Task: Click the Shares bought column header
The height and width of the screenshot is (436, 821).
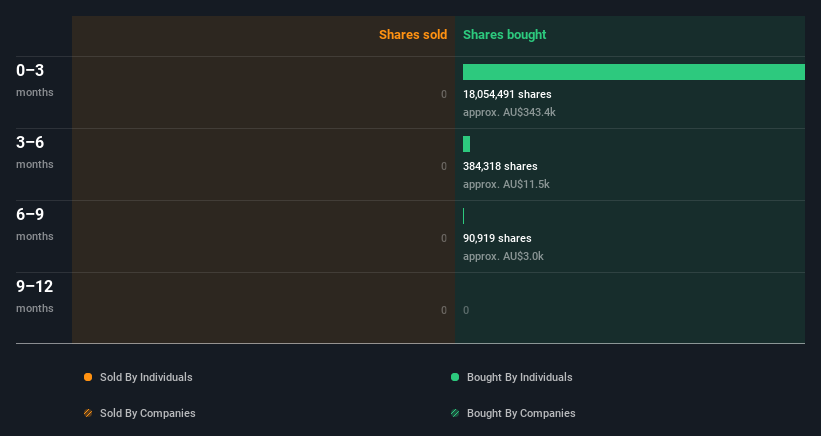Action: pos(505,35)
